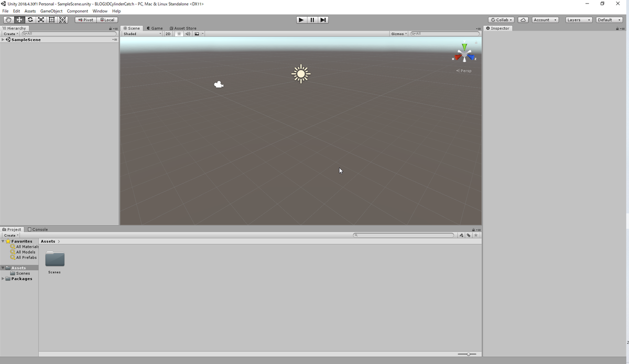Open the SampleScene row options menu
Viewport: 629px width, 364px height.
[115, 40]
